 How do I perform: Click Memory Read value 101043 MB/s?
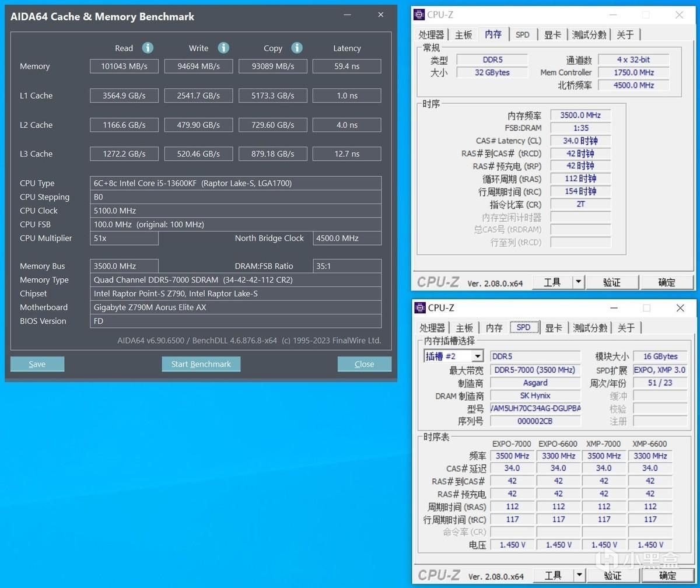click(x=124, y=66)
